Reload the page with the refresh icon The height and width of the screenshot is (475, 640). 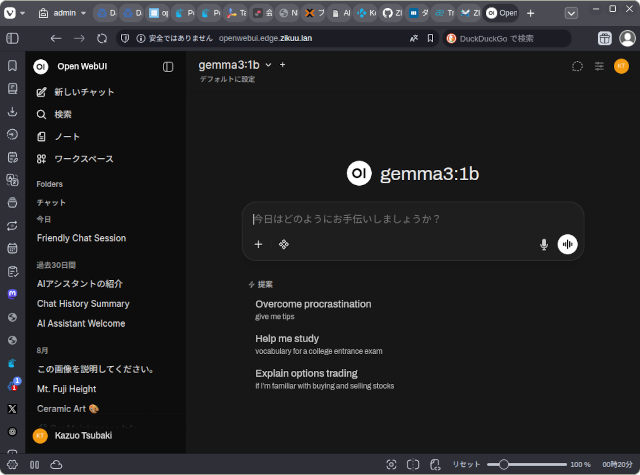click(101, 38)
